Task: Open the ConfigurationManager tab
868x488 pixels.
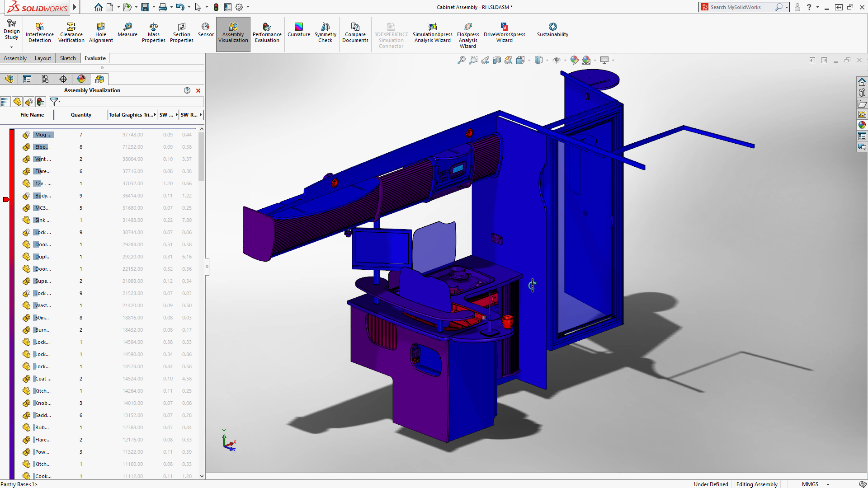Action: (45, 79)
